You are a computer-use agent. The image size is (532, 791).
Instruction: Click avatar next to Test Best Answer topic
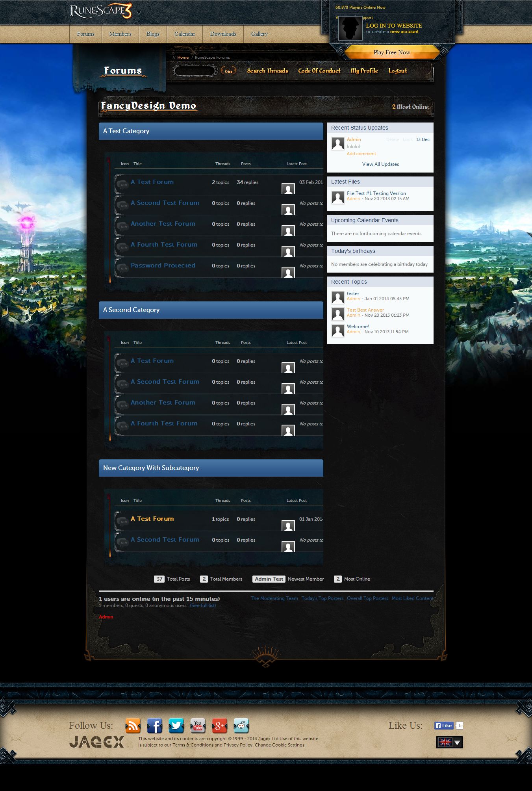coord(337,314)
